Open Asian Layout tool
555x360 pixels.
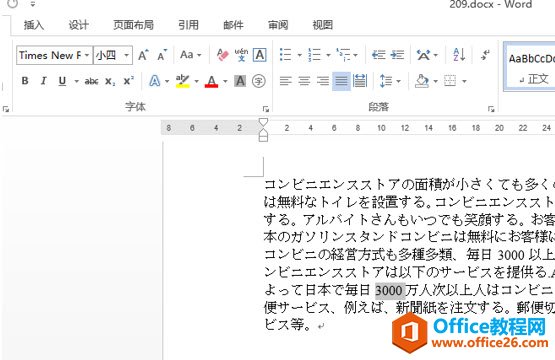423,55
